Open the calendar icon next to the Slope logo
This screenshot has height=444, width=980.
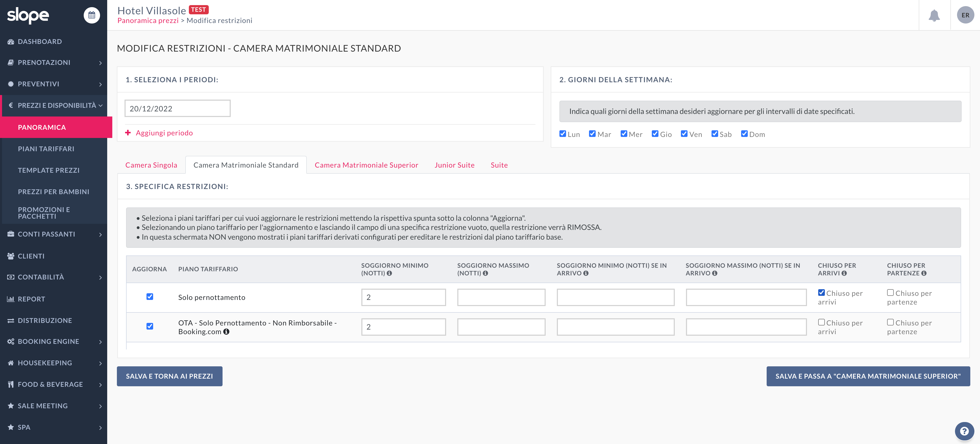pos(92,15)
